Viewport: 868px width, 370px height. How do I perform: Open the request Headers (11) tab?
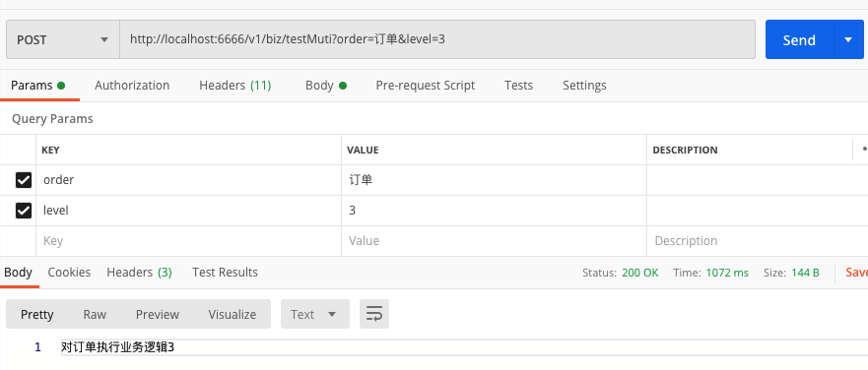pos(235,86)
